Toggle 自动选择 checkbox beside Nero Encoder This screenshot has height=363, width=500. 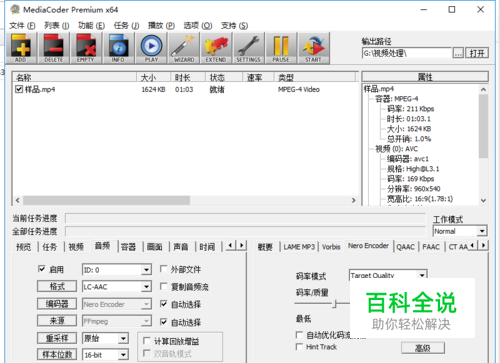[x=163, y=304]
